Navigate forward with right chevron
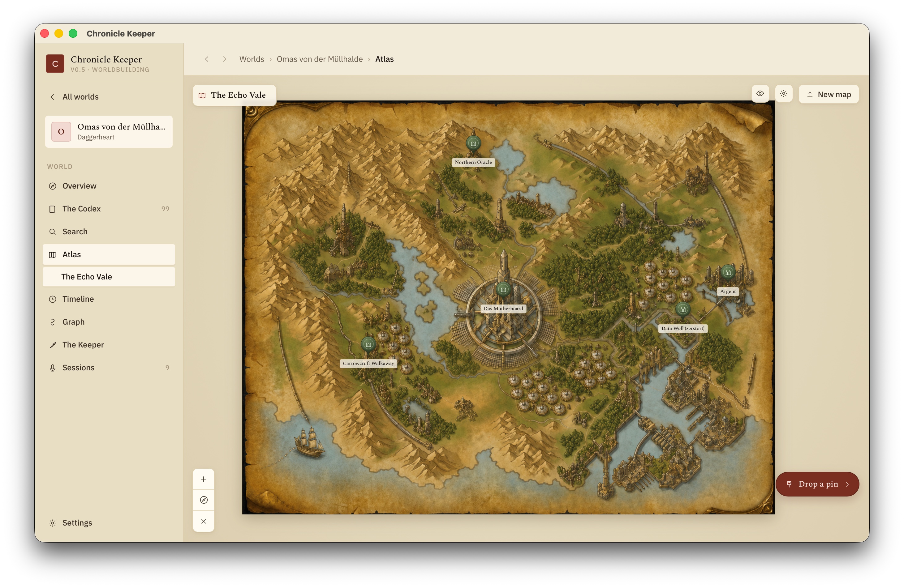This screenshot has height=588, width=904. click(225, 59)
